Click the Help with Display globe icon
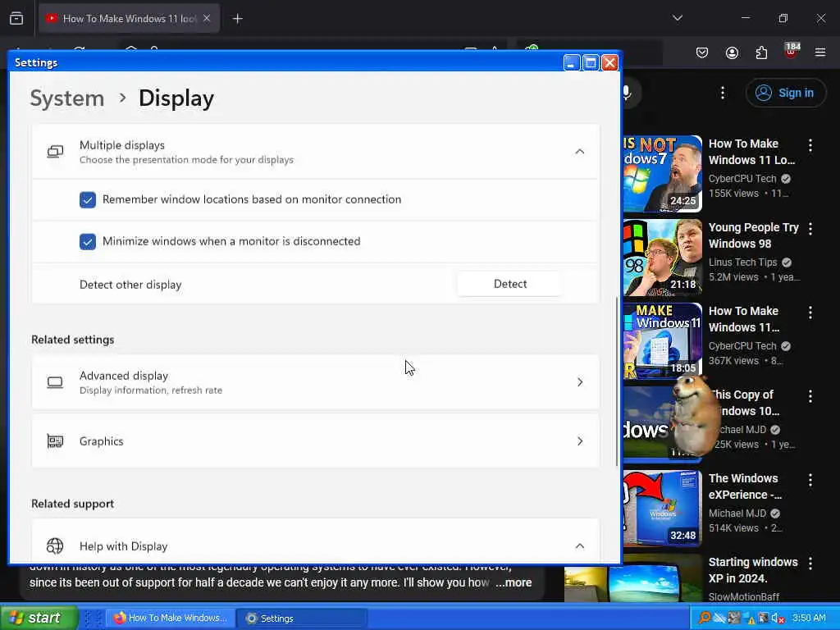Viewport: 840px width, 630px height. tap(55, 546)
